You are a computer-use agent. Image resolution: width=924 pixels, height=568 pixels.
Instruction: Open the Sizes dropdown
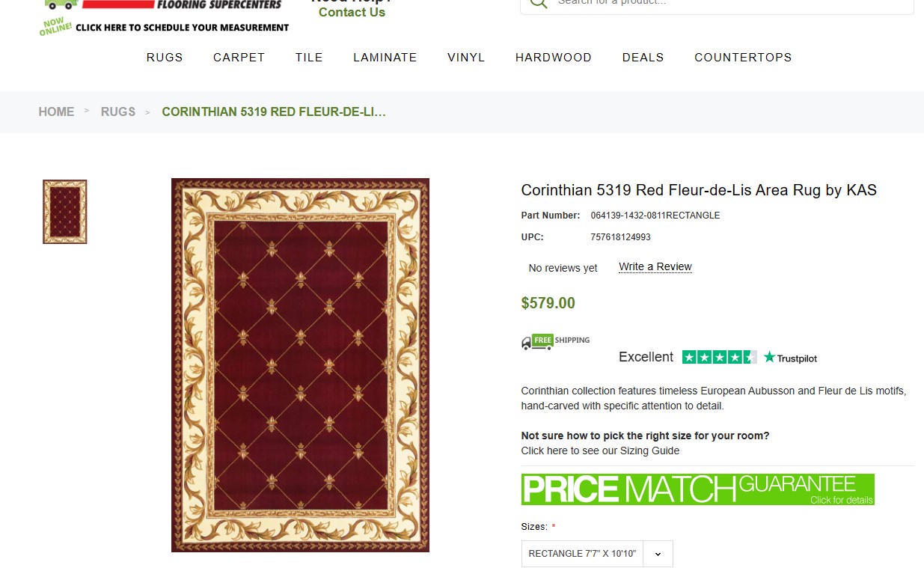596,554
